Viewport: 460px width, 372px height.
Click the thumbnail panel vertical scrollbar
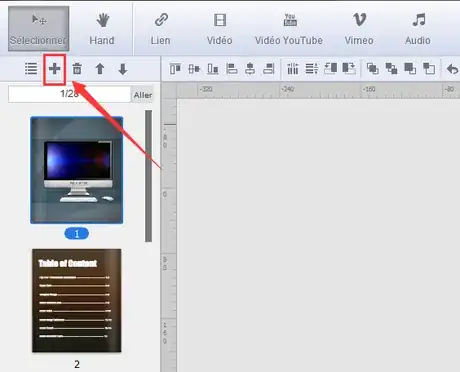point(148,176)
